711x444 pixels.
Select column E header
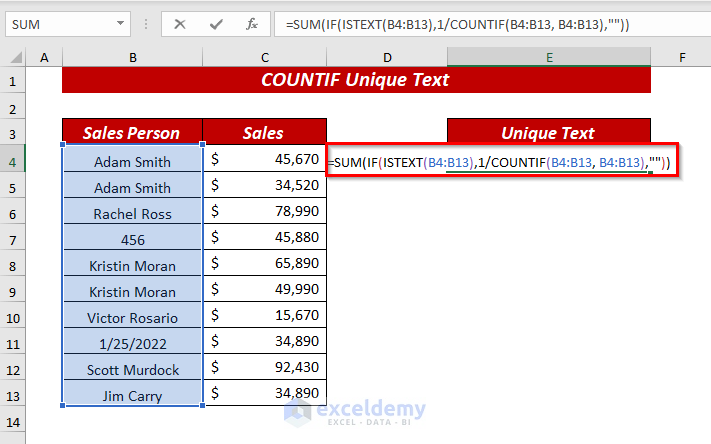point(548,58)
